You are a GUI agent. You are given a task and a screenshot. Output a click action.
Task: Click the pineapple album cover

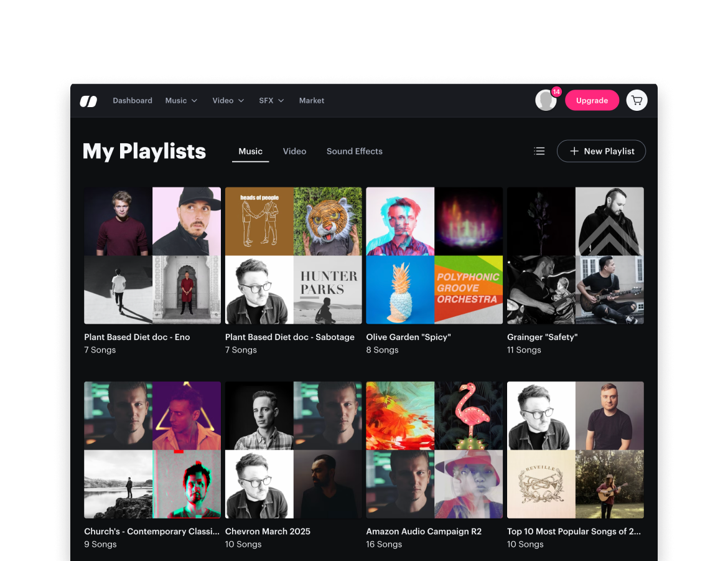[x=400, y=290]
